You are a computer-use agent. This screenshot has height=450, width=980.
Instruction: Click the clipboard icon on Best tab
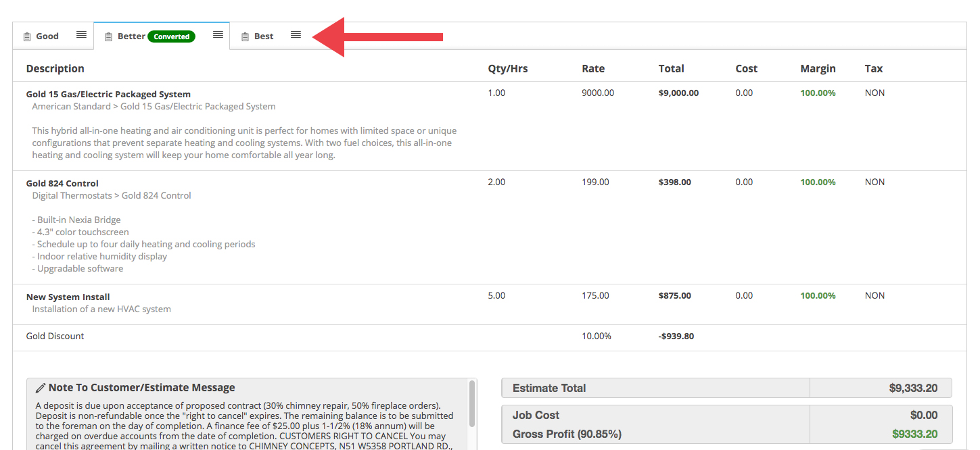coord(245,36)
